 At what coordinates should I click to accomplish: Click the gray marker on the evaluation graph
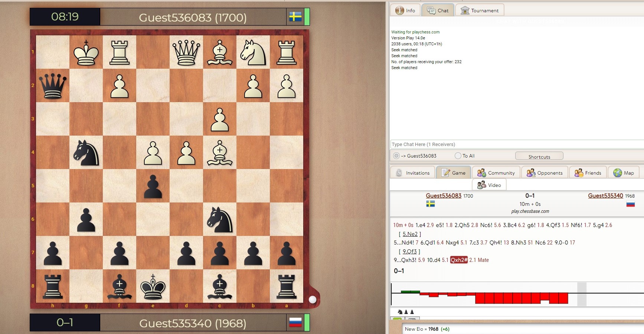coord(582,294)
